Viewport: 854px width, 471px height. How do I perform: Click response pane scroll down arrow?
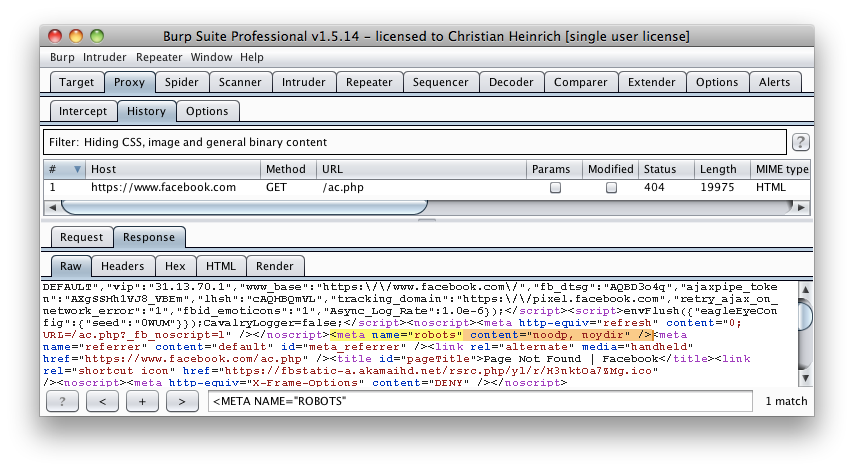coord(806,378)
